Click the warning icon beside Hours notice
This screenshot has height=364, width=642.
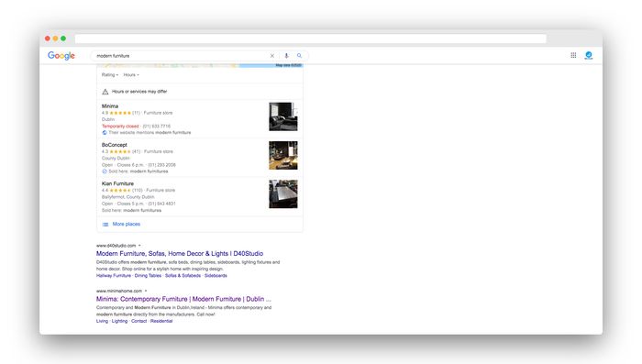(x=105, y=92)
